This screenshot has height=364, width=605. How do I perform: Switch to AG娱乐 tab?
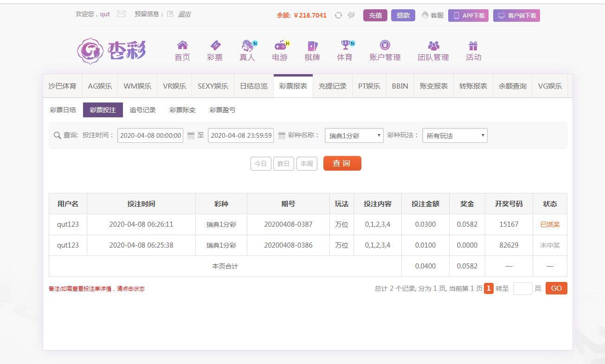click(x=100, y=86)
